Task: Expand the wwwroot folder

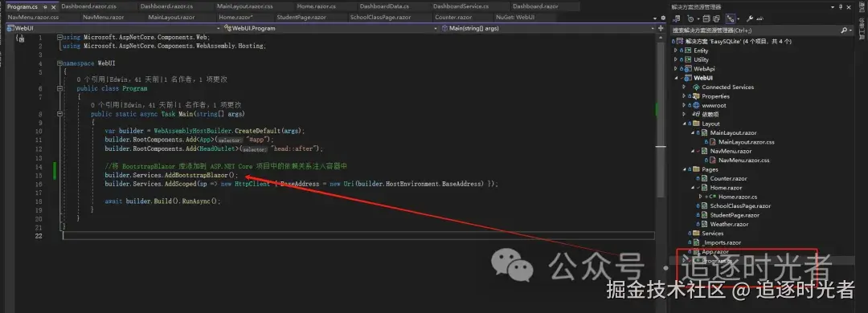Action: pos(684,105)
